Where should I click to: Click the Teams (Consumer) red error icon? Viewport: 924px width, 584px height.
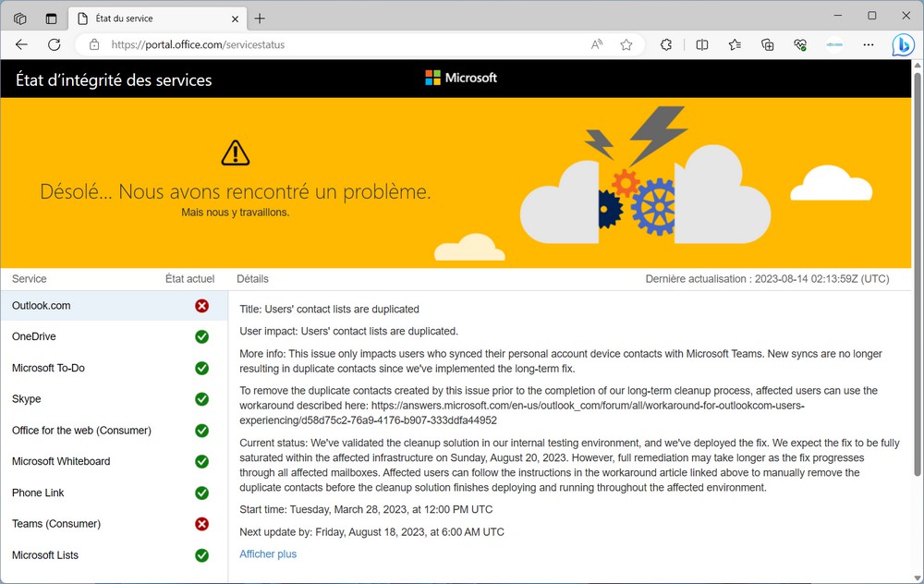tap(201, 524)
